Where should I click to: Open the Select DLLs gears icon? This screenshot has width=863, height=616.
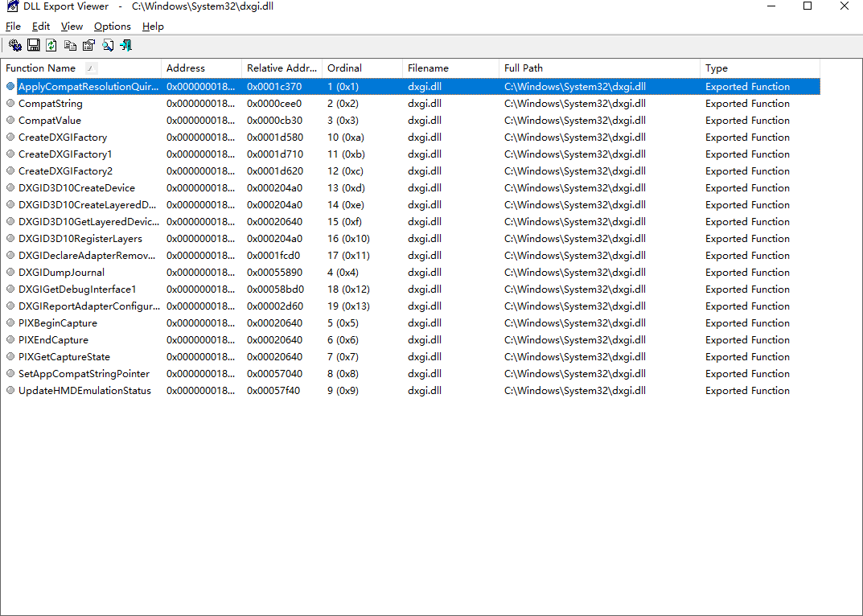(14, 45)
